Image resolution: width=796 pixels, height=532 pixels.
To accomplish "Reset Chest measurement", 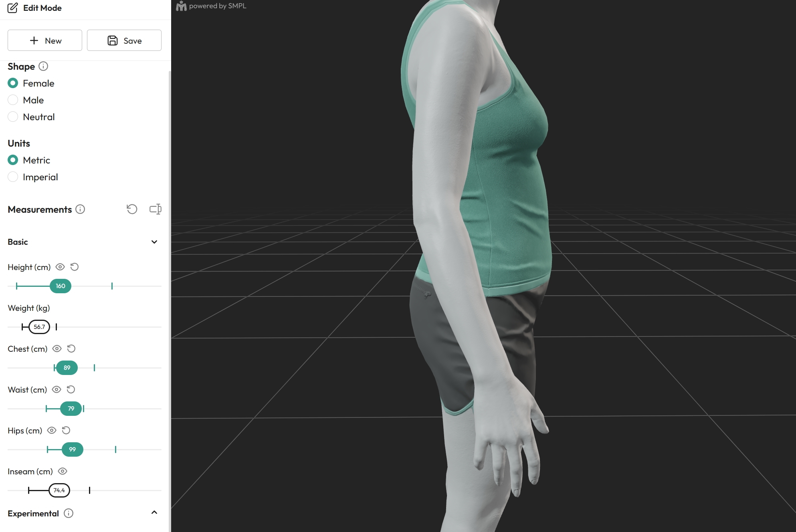I will pos(71,349).
